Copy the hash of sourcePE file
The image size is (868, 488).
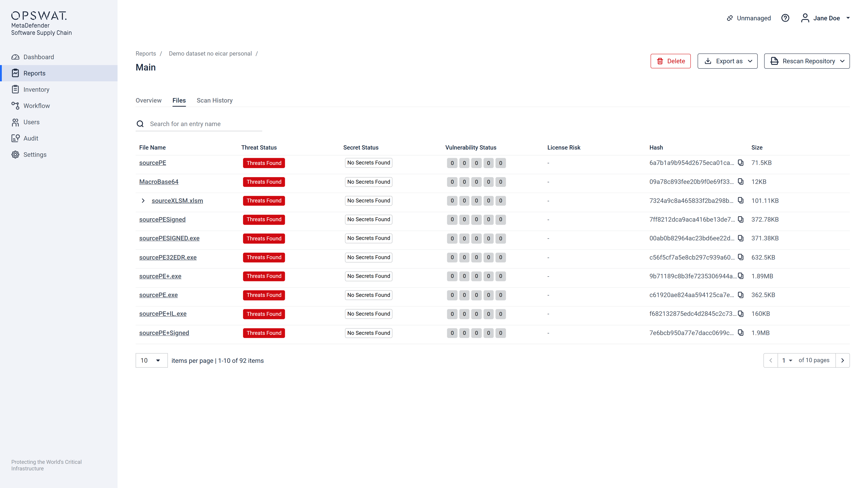click(x=740, y=163)
